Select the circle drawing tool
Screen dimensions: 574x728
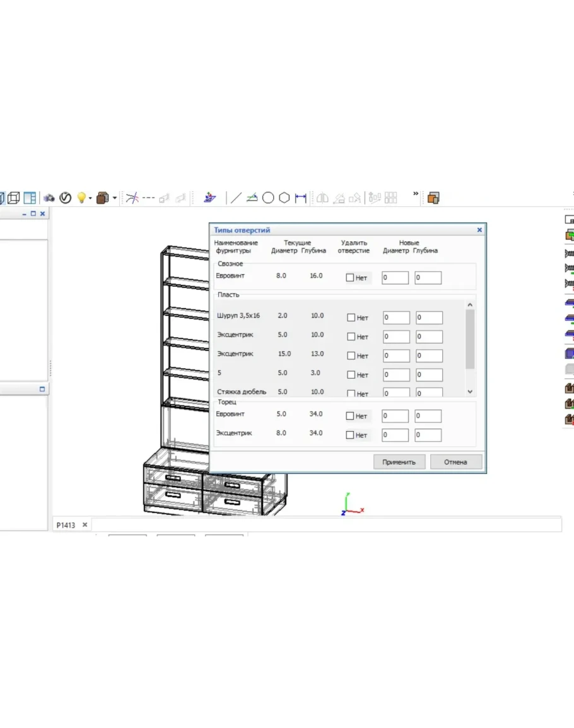coord(268,198)
